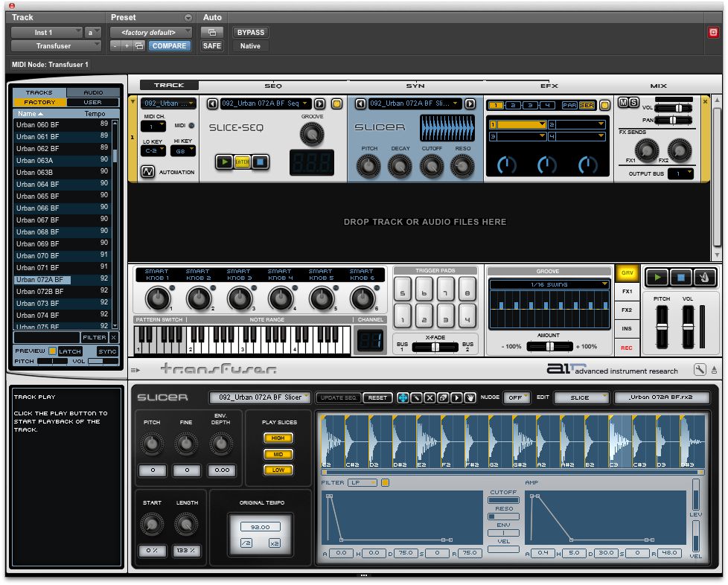Open the 1/16 SWING groove dropdown
The width and height of the screenshot is (728, 585).
[x=549, y=284]
